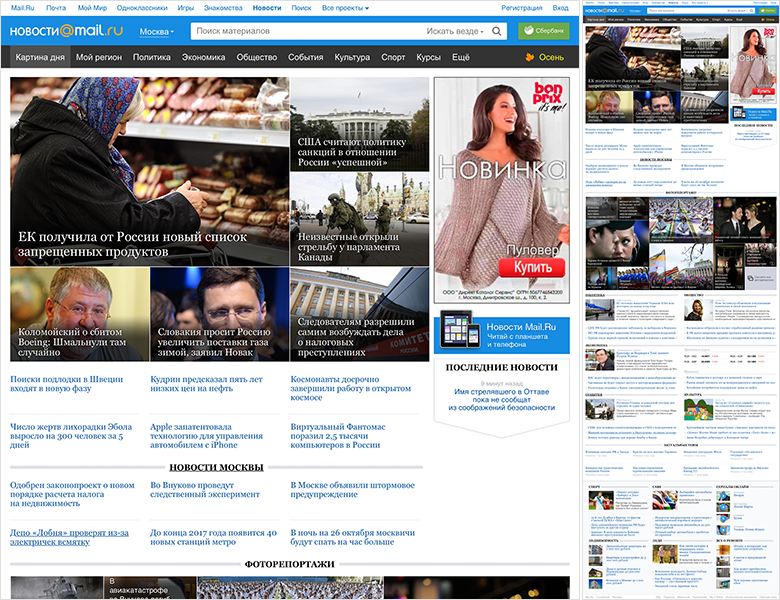Open the В авиакатастрофе photo report thumbnail
780x600 pixels.
pyautogui.click(x=150, y=588)
